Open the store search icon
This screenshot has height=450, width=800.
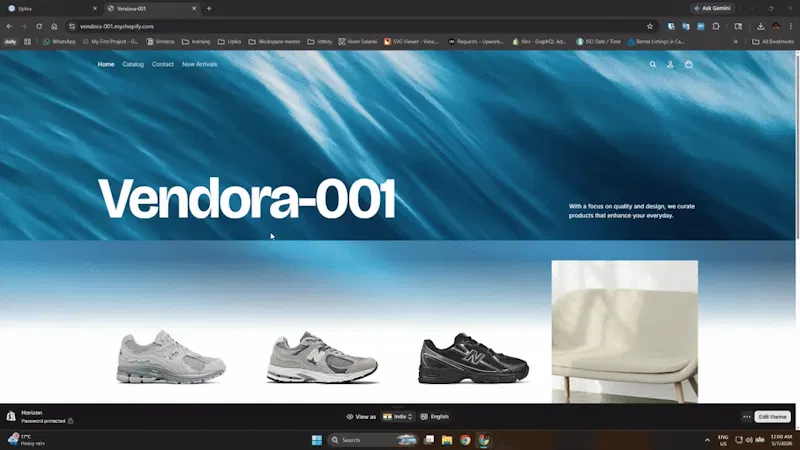click(x=653, y=64)
